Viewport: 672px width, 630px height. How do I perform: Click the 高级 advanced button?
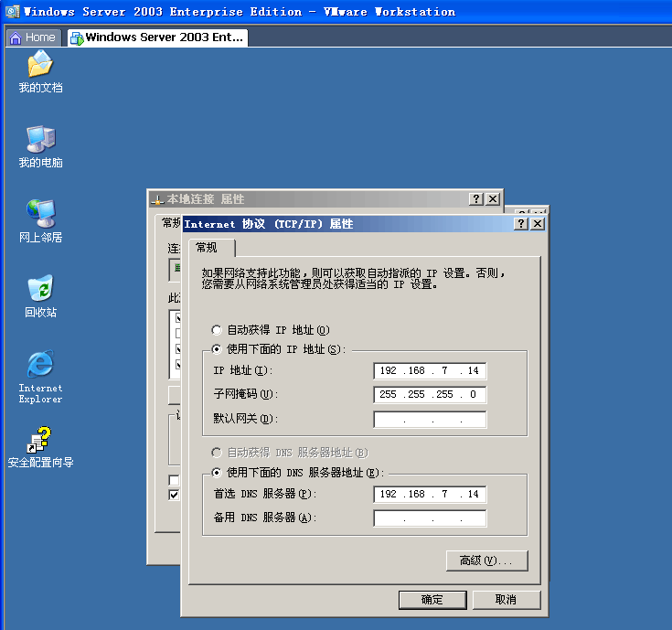[486, 561]
